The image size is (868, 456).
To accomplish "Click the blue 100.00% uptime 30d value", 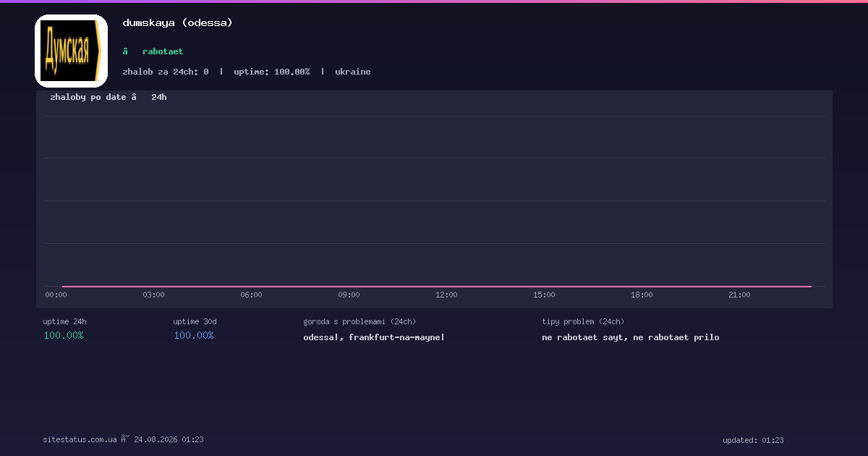I will coord(194,336).
